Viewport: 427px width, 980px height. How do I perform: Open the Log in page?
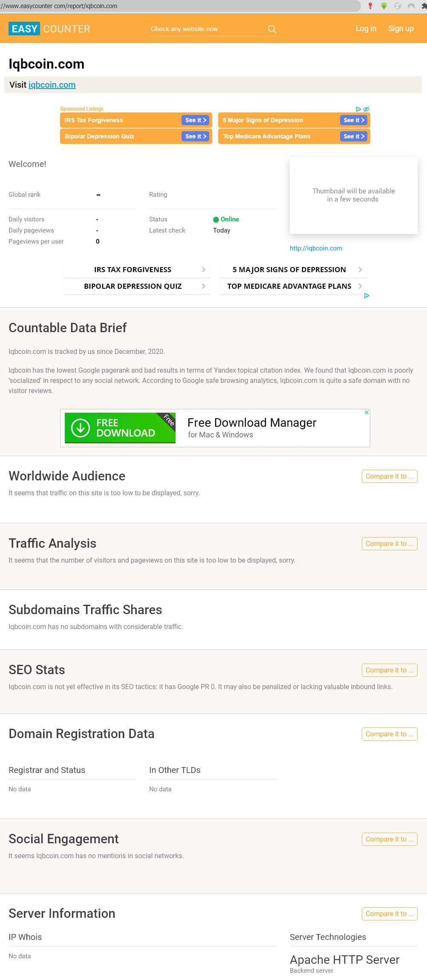coord(366,29)
